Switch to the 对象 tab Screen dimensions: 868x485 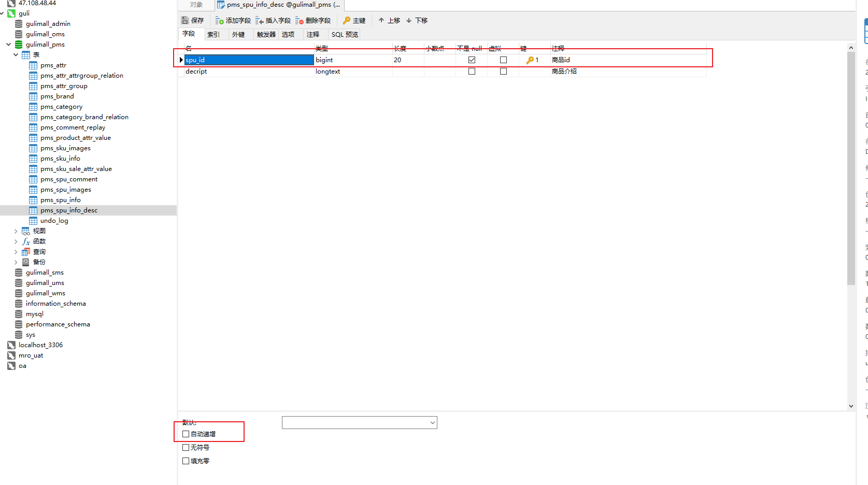[196, 5]
